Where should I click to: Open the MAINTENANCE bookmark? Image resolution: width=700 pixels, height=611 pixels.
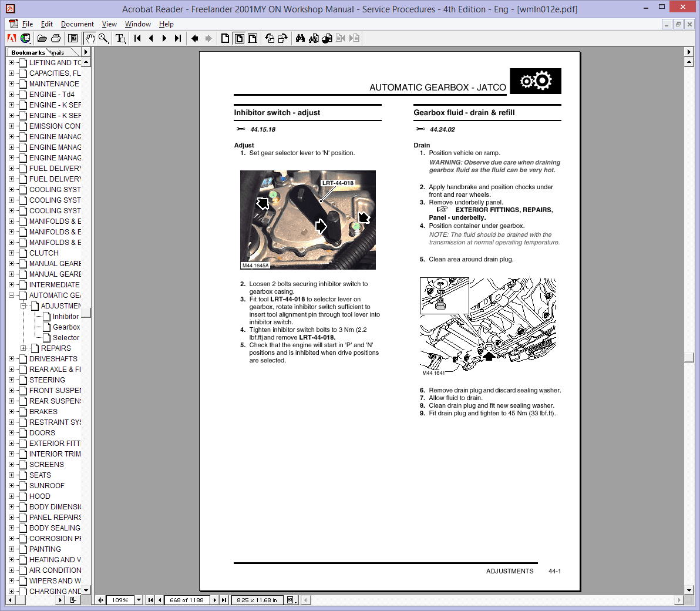pyautogui.click(x=54, y=84)
